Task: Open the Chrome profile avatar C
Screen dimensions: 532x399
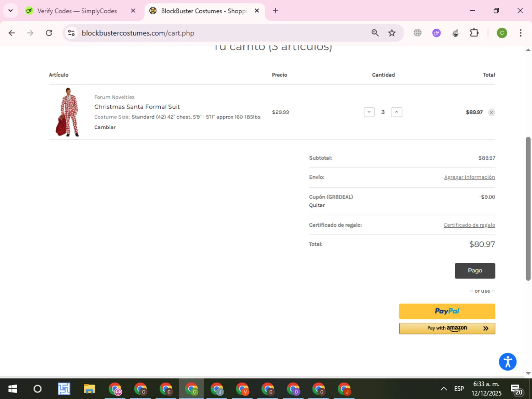Action: (x=501, y=33)
